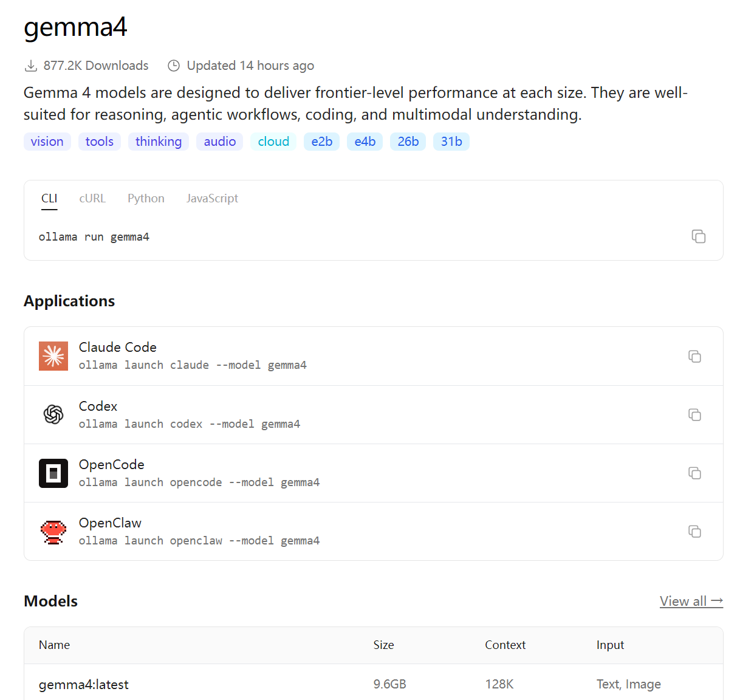Copy the OpenCode launch command
The height and width of the screenshot is (700, 740).
coord(695,473)
